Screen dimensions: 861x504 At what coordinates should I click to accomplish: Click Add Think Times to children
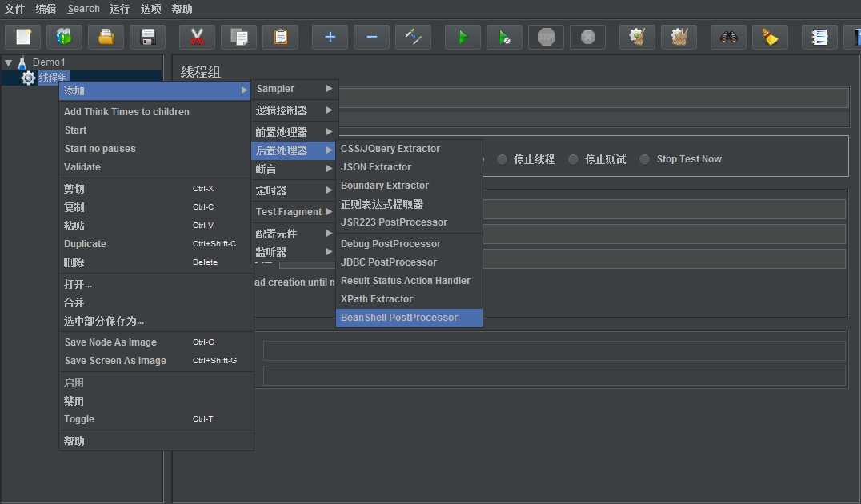pos(156,112)
